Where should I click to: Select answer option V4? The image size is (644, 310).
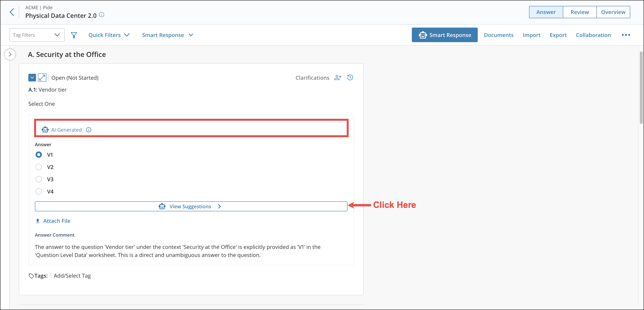39,191
